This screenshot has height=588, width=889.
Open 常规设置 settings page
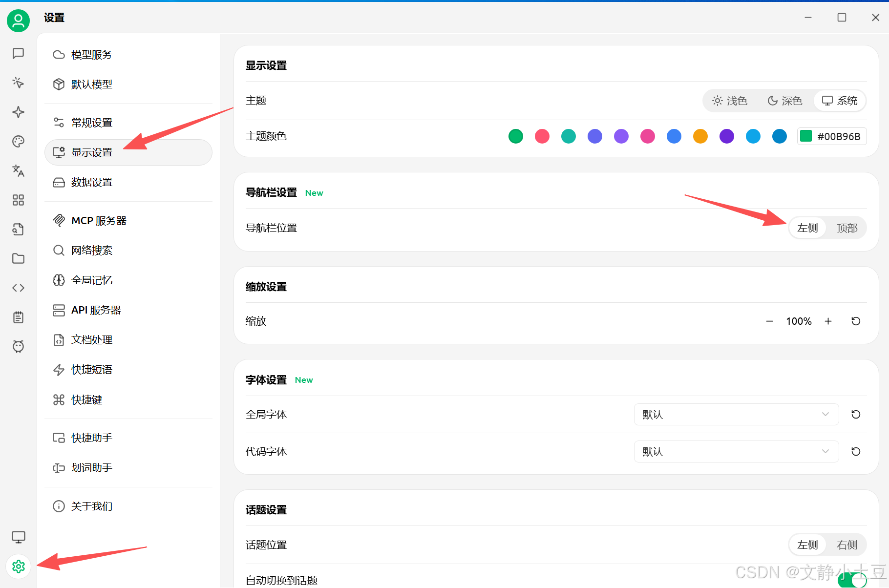[128, 123]
